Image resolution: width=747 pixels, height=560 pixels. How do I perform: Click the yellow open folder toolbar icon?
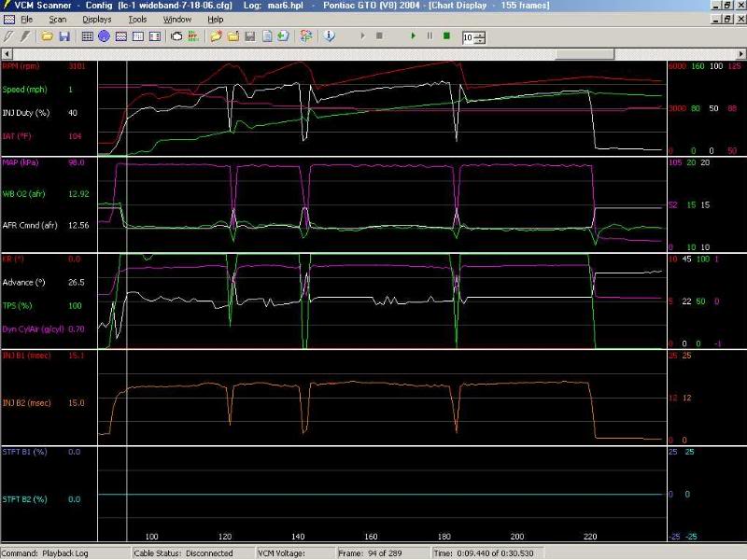click(47, 36)
